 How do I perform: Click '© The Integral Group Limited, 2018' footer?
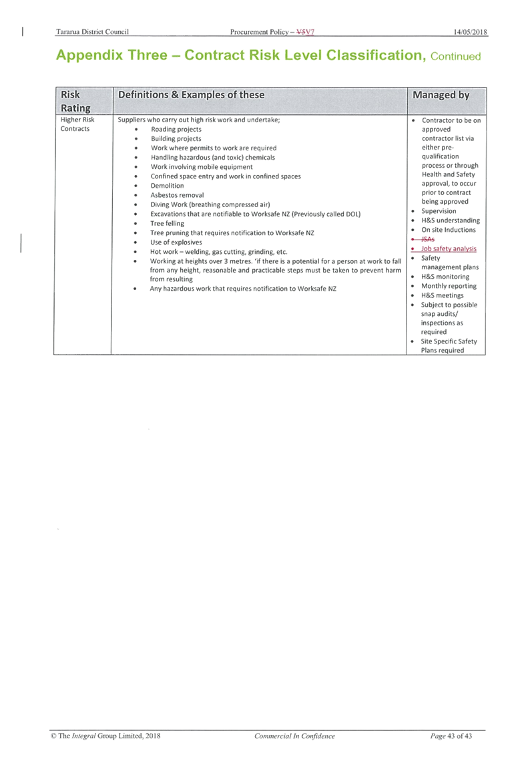[x=105, y=736]
